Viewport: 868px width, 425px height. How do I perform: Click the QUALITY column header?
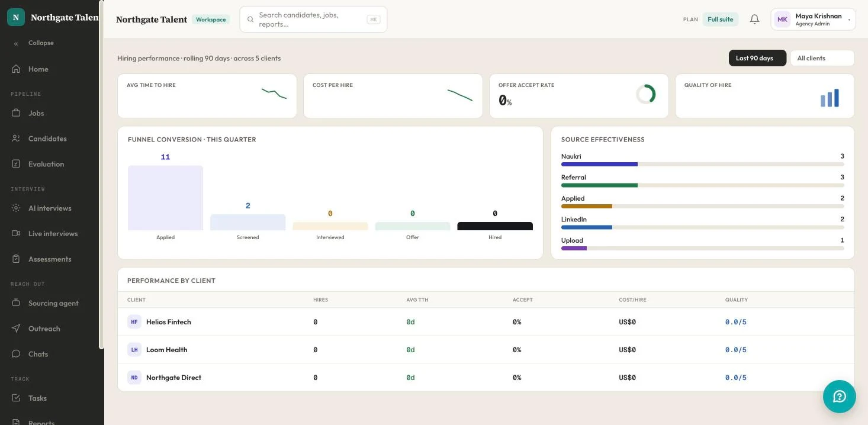click(737, 300)
